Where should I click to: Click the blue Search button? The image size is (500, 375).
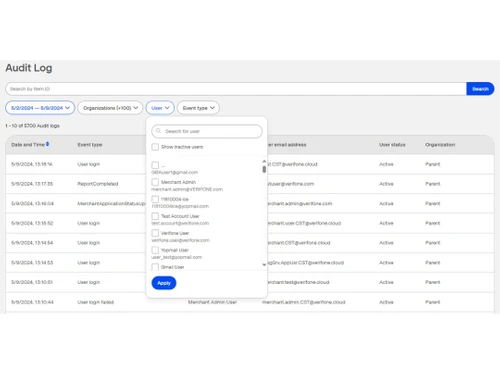[x=480, y=89]
